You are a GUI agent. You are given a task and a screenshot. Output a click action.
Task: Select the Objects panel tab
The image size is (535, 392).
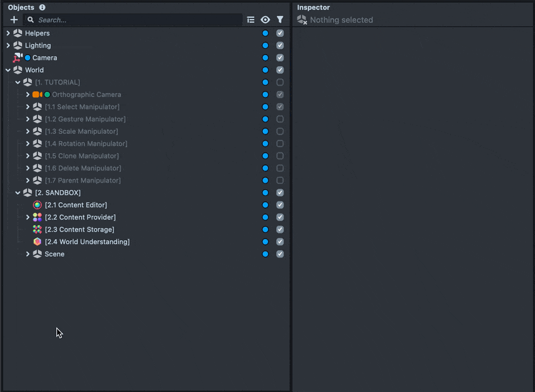[21, 7]
